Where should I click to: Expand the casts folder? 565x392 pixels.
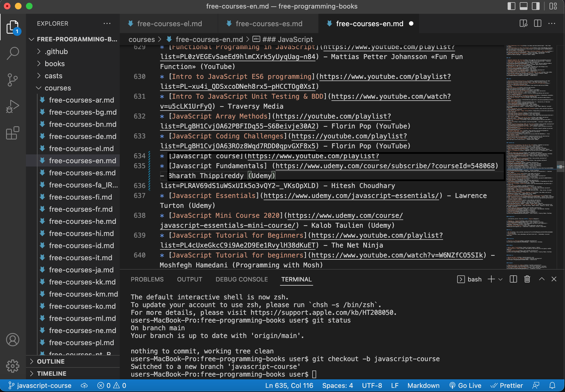click(x=73, y=76)
